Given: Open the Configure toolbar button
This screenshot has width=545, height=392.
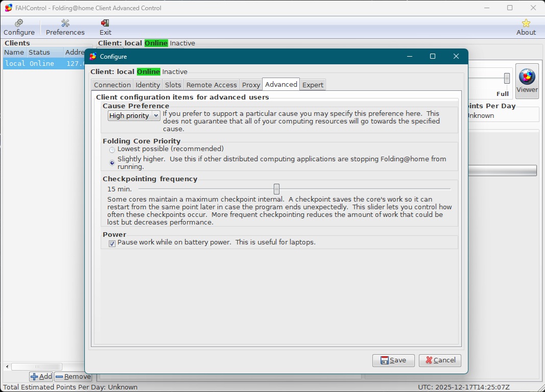Looking at the screenshot, I should point(19,28).
